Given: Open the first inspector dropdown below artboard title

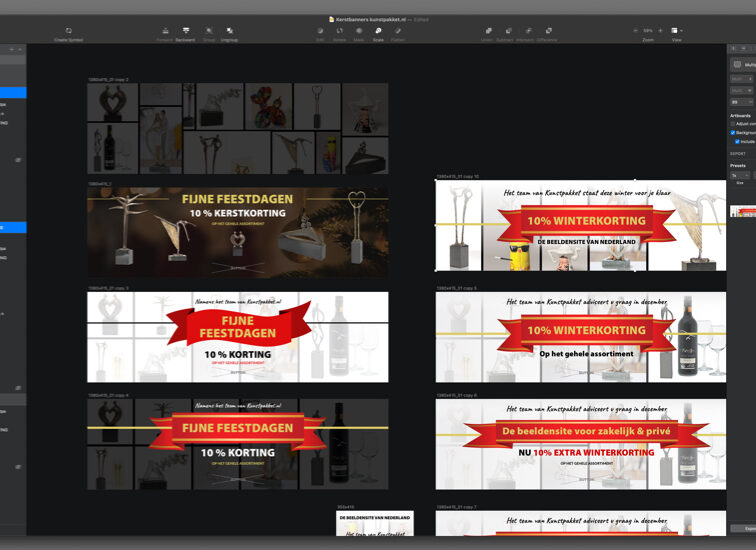Looking at the screenshot, I should coord(742,79).
